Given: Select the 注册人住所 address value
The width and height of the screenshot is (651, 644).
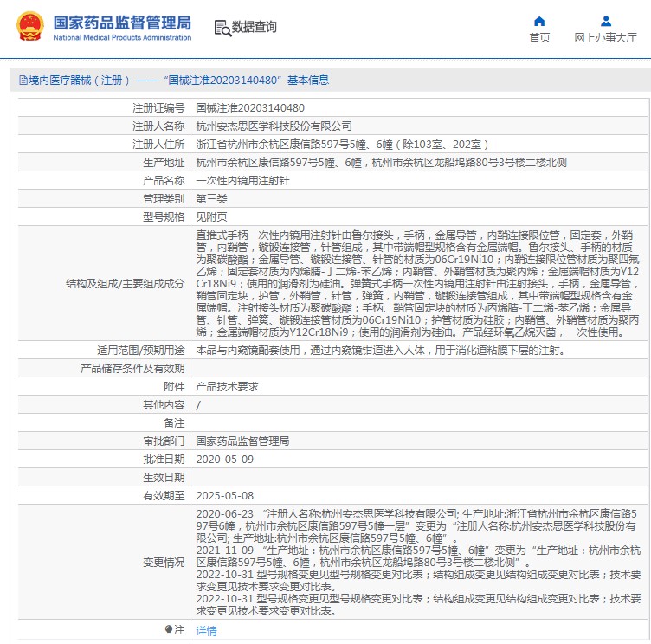Looking at the screenshot, I should 342,145.
